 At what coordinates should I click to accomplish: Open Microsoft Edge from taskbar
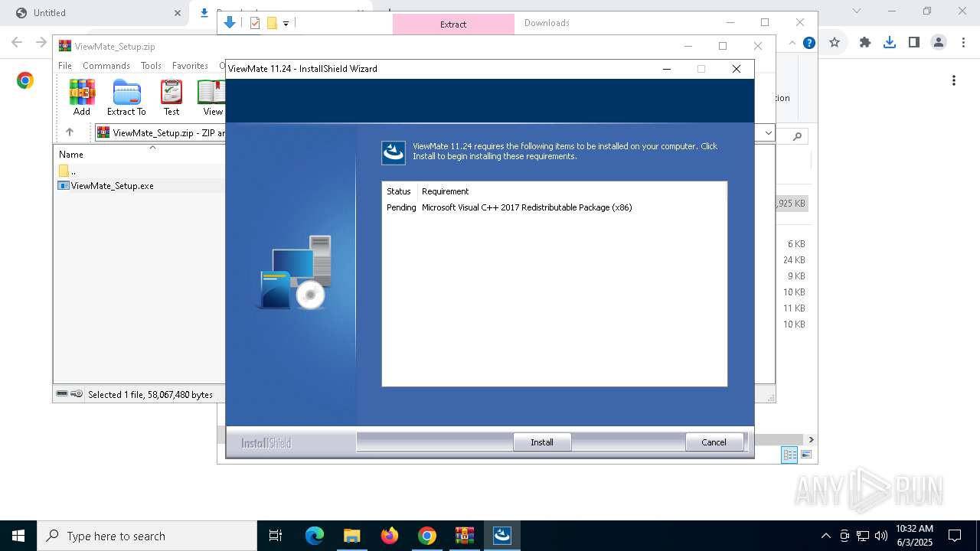pos(315,536)
